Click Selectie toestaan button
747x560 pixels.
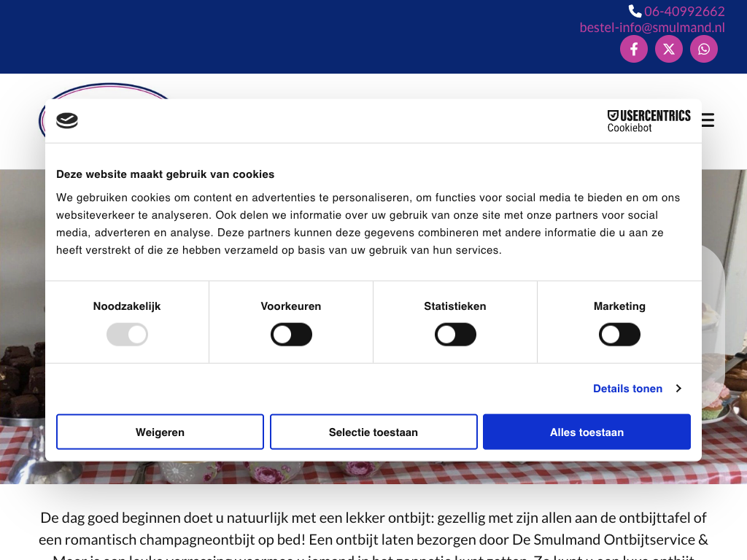[373, 432]
